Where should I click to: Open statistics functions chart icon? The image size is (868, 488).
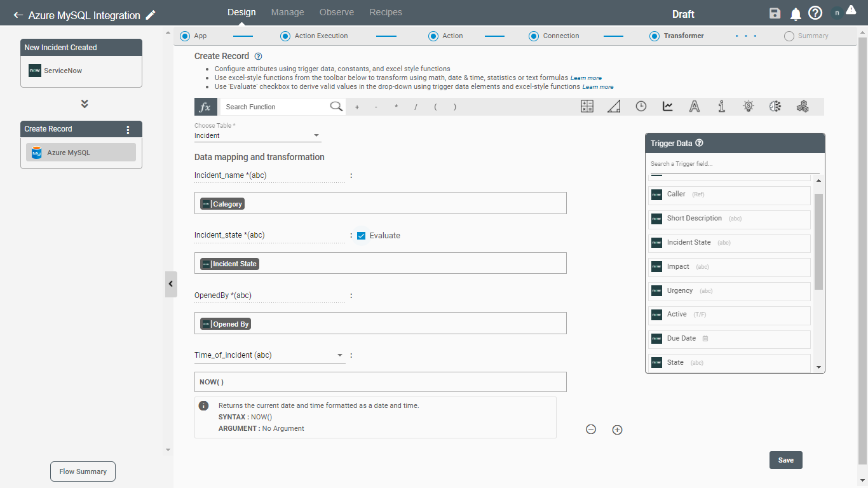[x=668, y=107]
